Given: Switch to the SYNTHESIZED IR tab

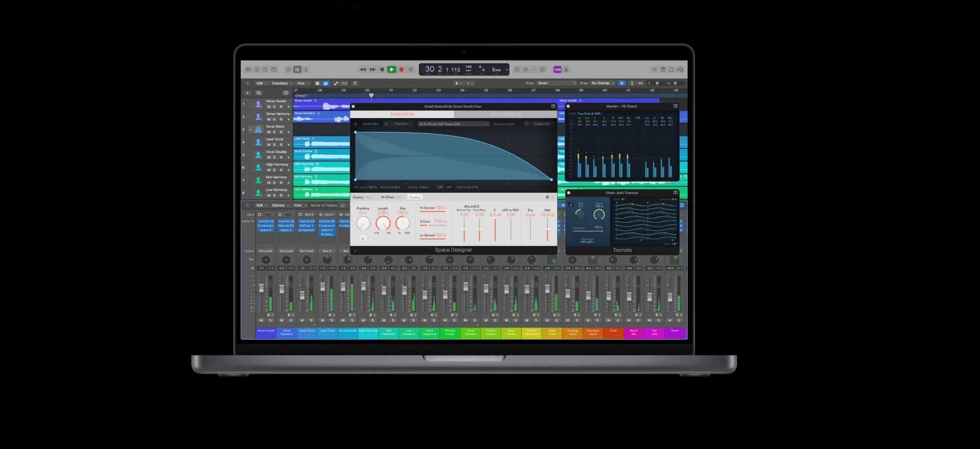Looking at the screenshot, I should [506, 114].
